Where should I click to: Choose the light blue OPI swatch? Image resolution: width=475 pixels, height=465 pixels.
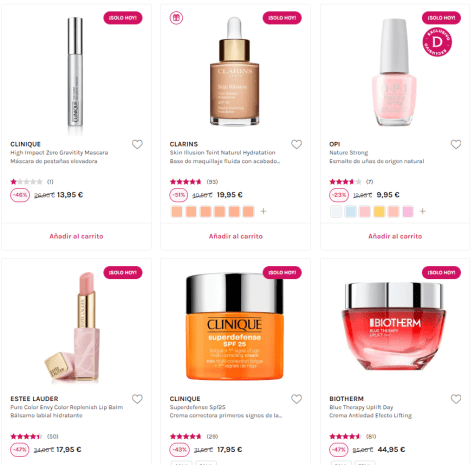coord(351,211)
